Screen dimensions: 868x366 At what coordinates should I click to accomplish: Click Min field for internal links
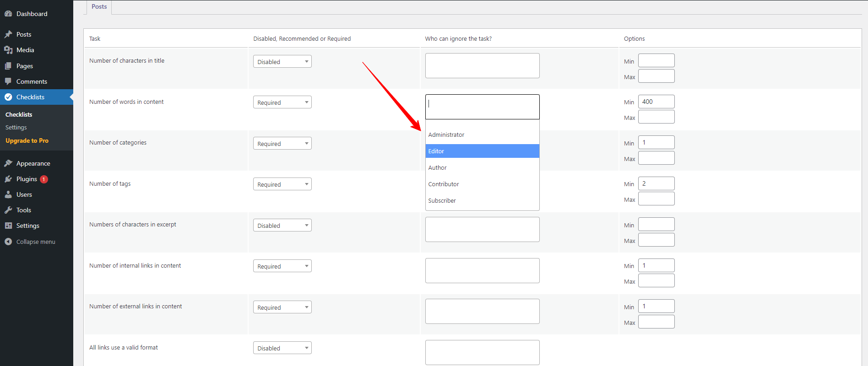point(656,265)
